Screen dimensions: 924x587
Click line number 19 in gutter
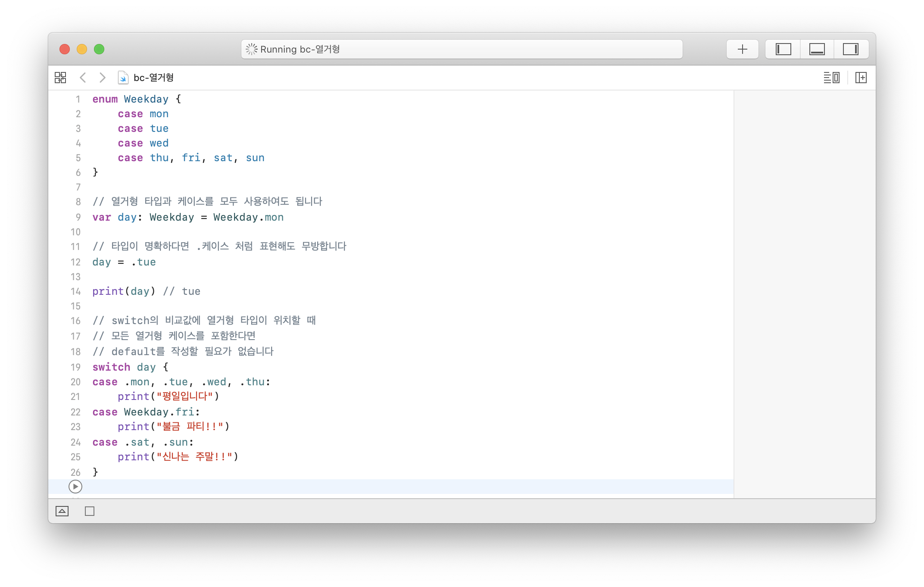pyautogui.click(x=75, y=367)
